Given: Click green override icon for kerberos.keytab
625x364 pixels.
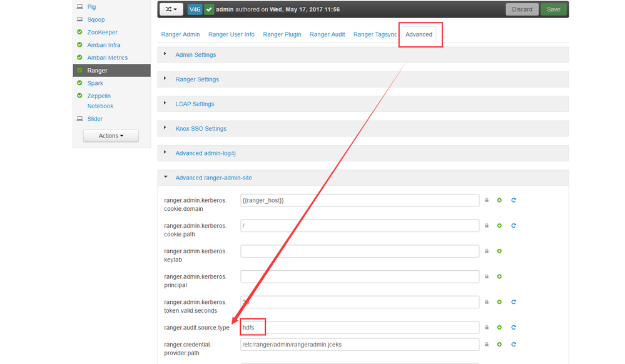Looking at the screenshot, I should 499,251.
